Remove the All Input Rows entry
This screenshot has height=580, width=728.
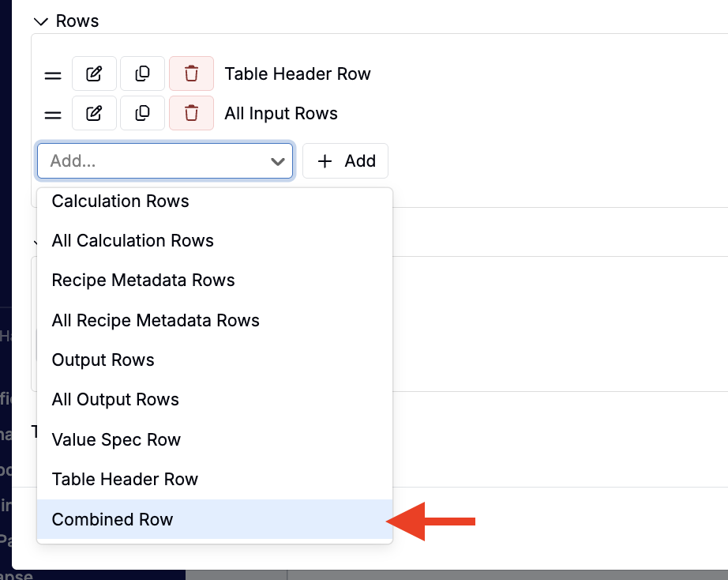[191, 113]
